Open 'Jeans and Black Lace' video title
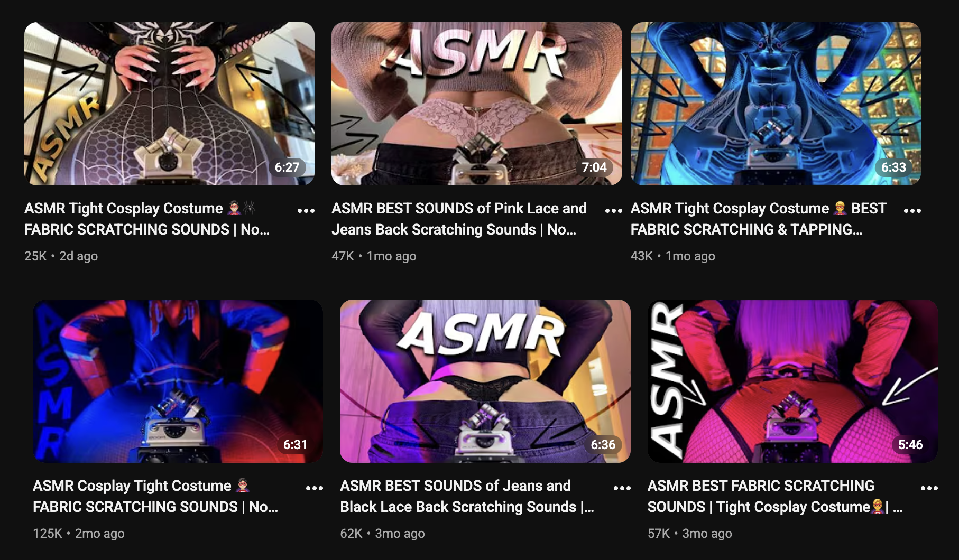This screenshot has height=560, width=959. (x=467, y=496)
